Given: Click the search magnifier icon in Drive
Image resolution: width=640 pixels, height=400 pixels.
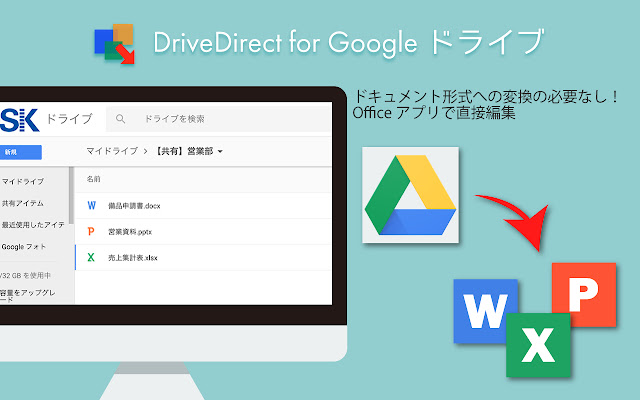Looking at the screenshot, I should click(x=120, y=119).
